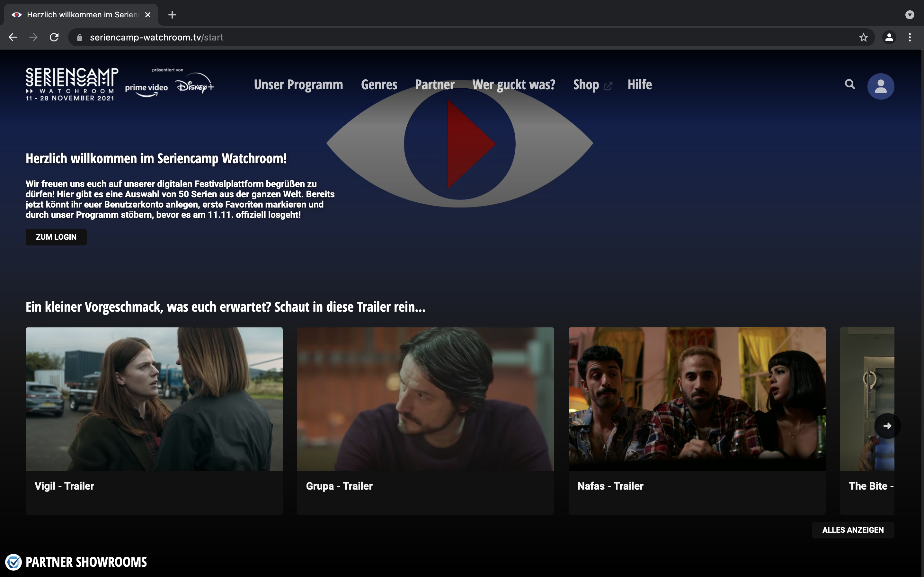Reload the page with refresh icon
This screenshot has width=924, height=577.
[x=54, y=37]
